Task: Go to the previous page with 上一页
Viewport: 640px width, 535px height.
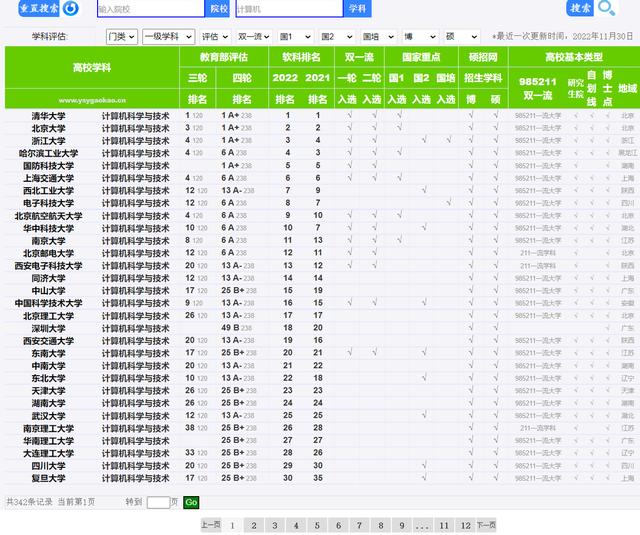Action: (211, 525)
